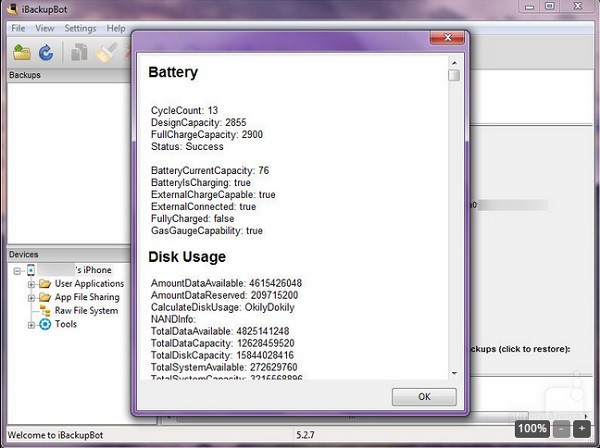600x448 pixels.
Task: Click the CalculateDiskUsage: OkilyDokily line
Action: click(x=223, y=307)
